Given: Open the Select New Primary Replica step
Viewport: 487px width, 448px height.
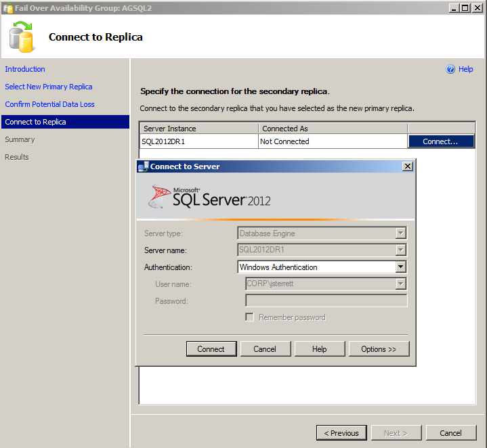Looking at the screenshot, I should pos(49,87).
